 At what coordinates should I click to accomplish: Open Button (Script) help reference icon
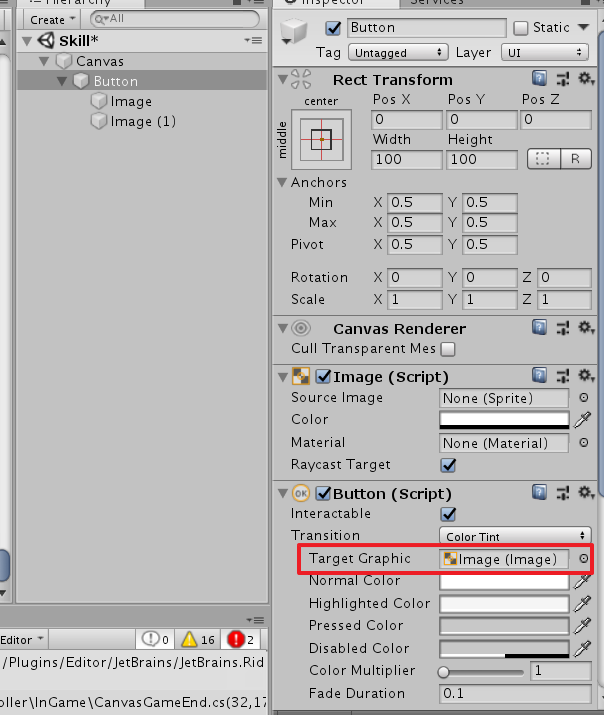coord(539,492)
